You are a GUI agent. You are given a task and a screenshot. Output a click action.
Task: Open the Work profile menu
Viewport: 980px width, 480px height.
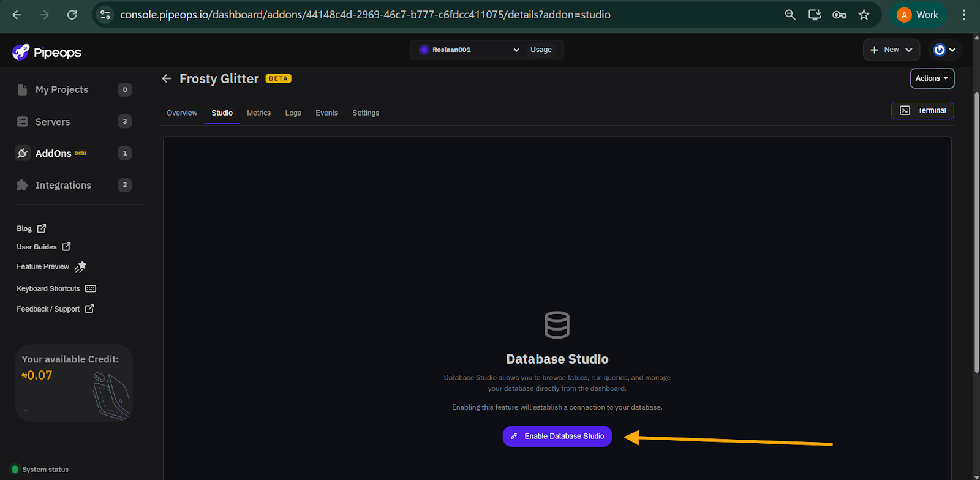click(x=918, y=15)
